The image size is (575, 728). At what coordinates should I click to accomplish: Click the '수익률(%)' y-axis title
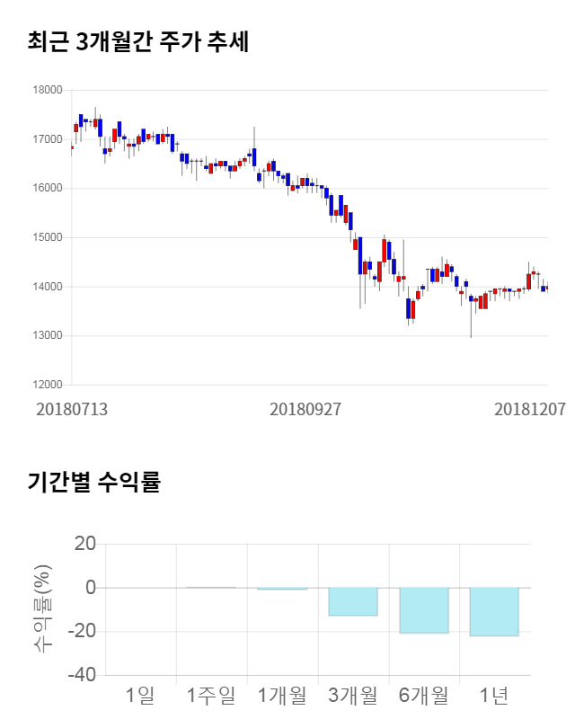point(42,608)
